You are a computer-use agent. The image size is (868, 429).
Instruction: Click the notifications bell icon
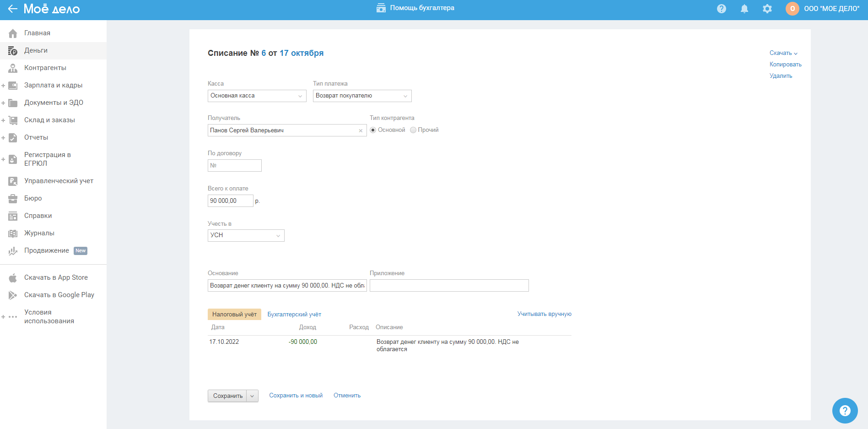click(744, 9)
